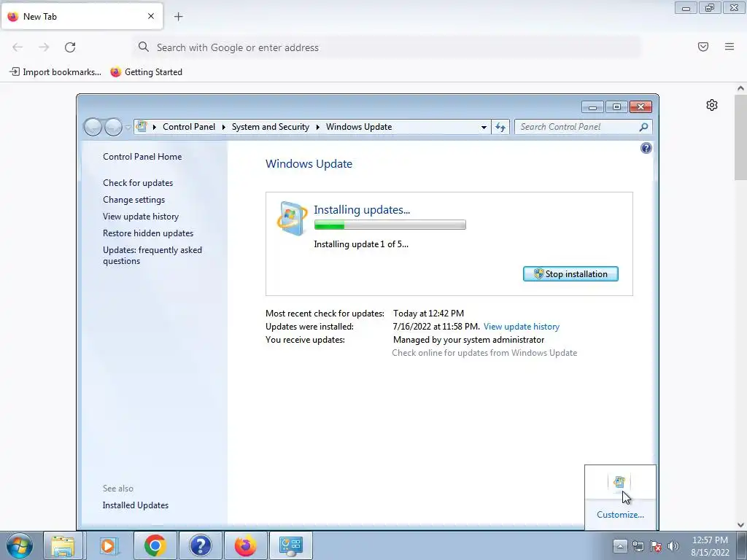Select the New Tab browser tab
The height and width of the screenshot is (560, 747).
82,17
